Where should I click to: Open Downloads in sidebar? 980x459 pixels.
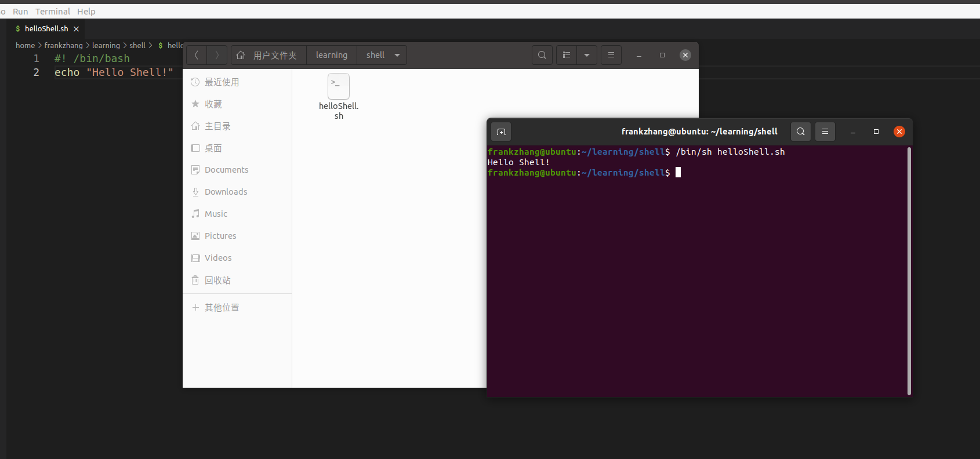226,192
